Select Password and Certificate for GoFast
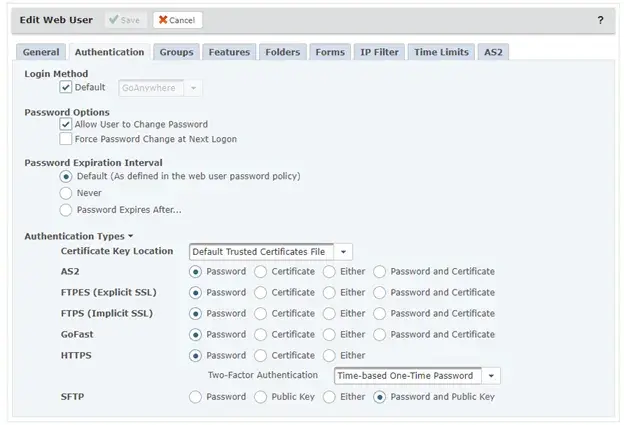This screenshot has width=624, height=425. 380,335
